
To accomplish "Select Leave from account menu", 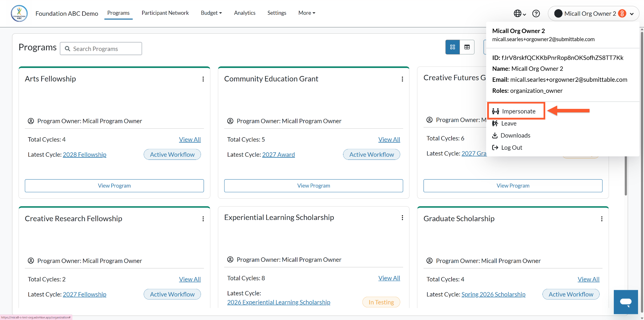I will point(504,123).
